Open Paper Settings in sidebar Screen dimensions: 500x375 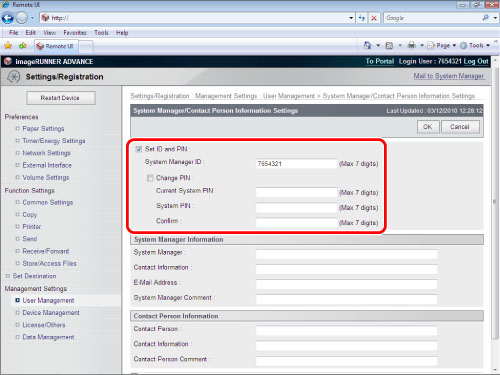[43, 129]
